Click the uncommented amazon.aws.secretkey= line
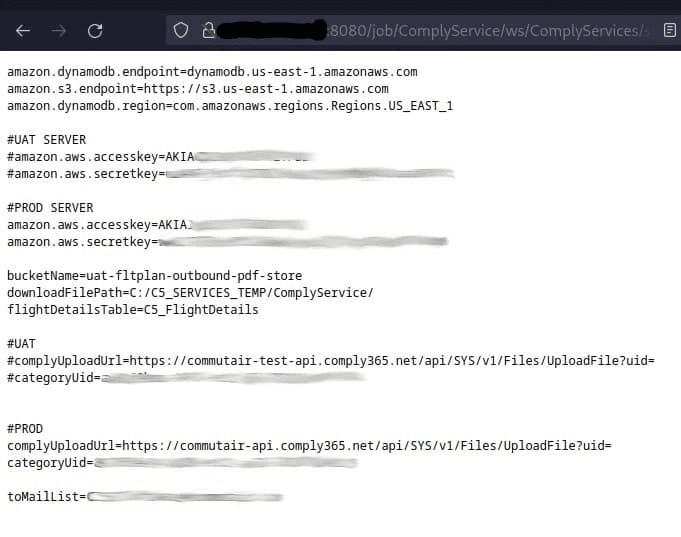The image size is (681, 537). click(x=228, y=242)
